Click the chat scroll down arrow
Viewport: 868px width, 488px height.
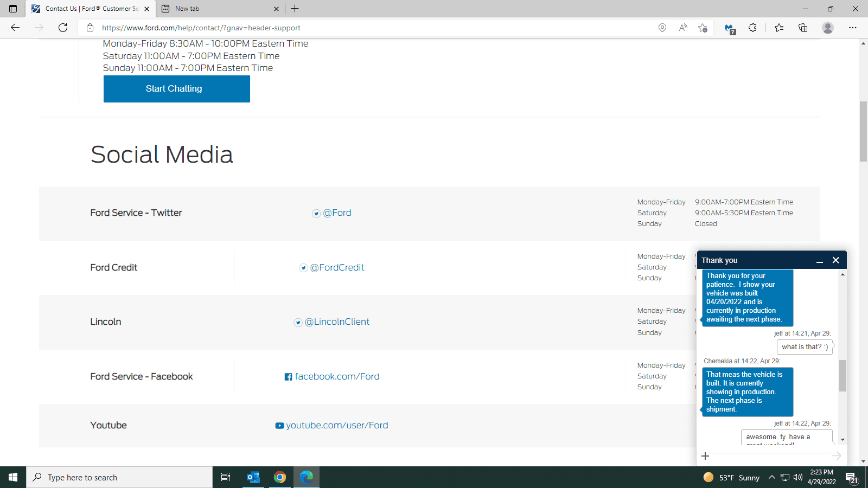(x=843, y=440)
